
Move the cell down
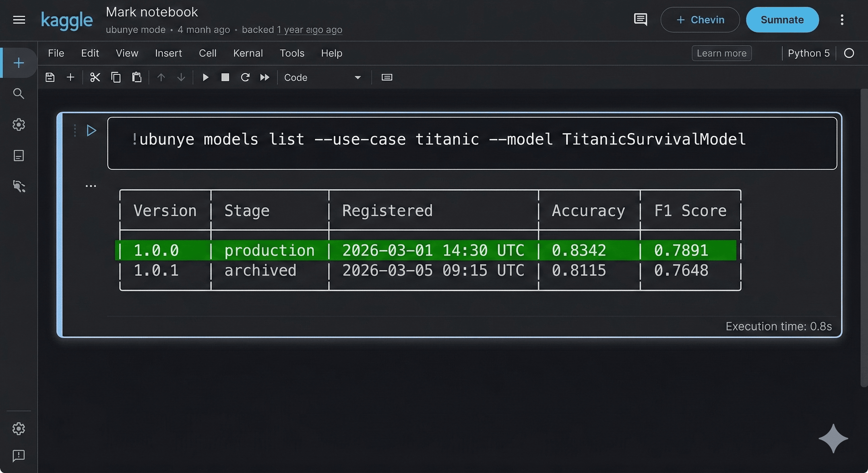(181, 77)
